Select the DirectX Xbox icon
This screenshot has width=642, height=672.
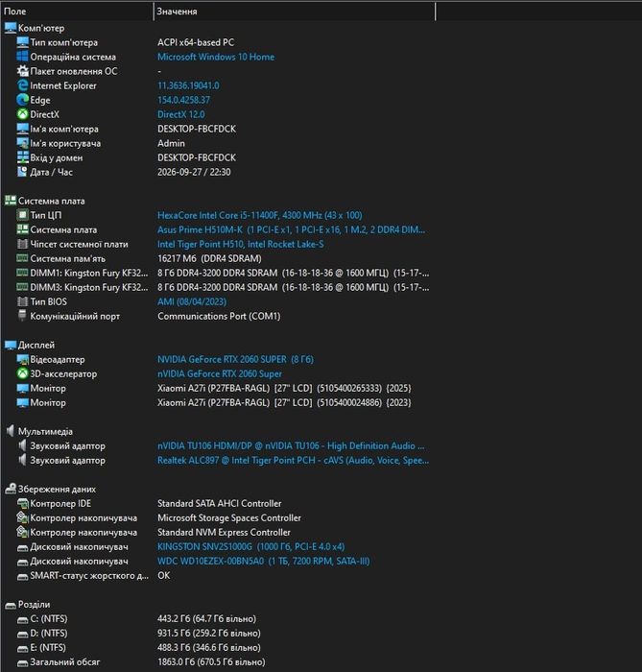pos(22,114)
